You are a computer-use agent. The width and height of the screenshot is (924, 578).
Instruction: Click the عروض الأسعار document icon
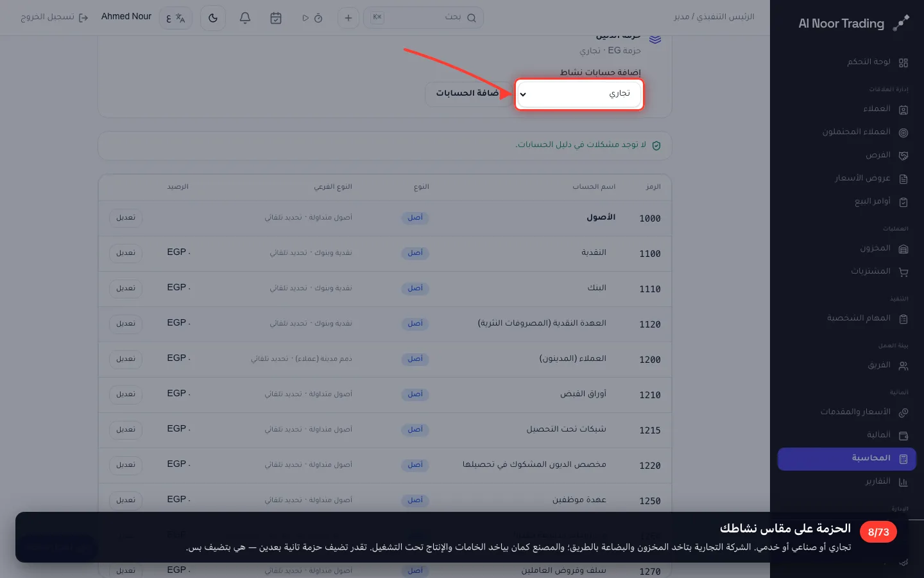(x=903, y=179)
